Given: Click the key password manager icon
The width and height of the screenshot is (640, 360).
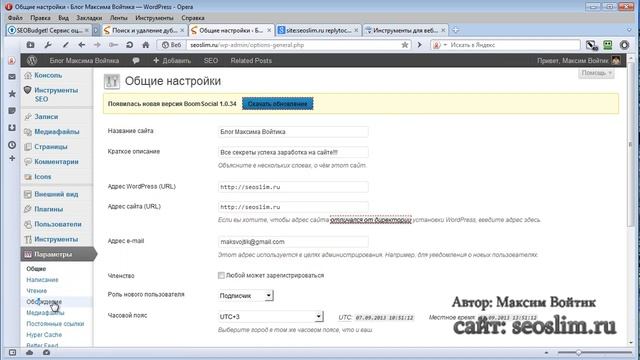Looking at the screenshot, I should [113, 45].
